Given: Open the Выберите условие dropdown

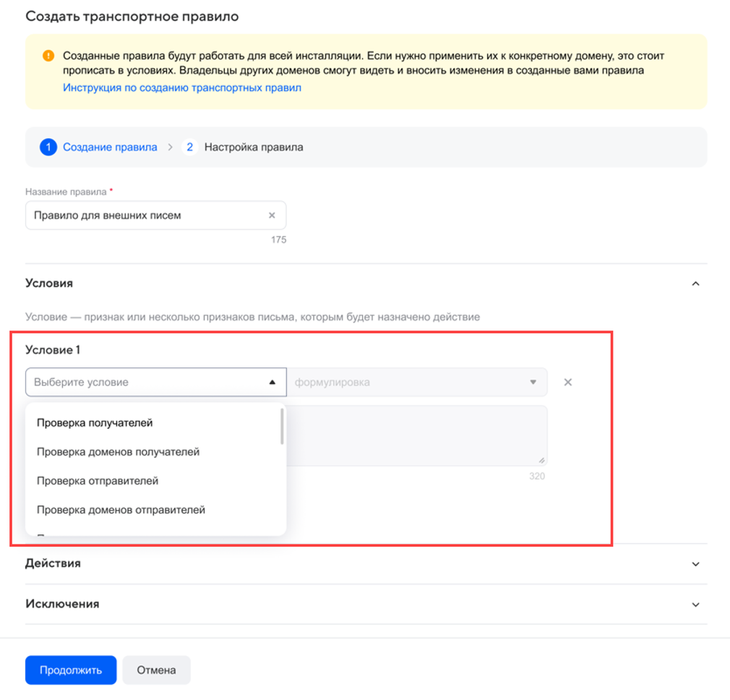Looking at the screenshot, I should coord(155,383).
